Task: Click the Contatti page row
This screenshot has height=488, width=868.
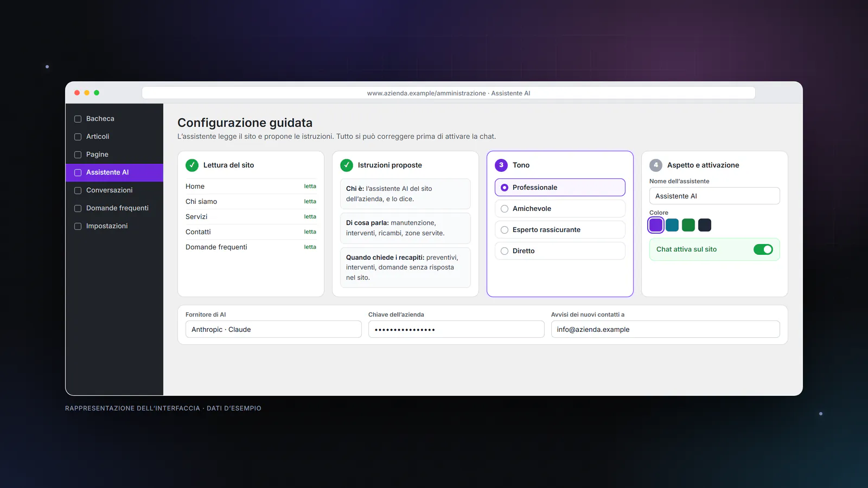Action: coord(251,232)
